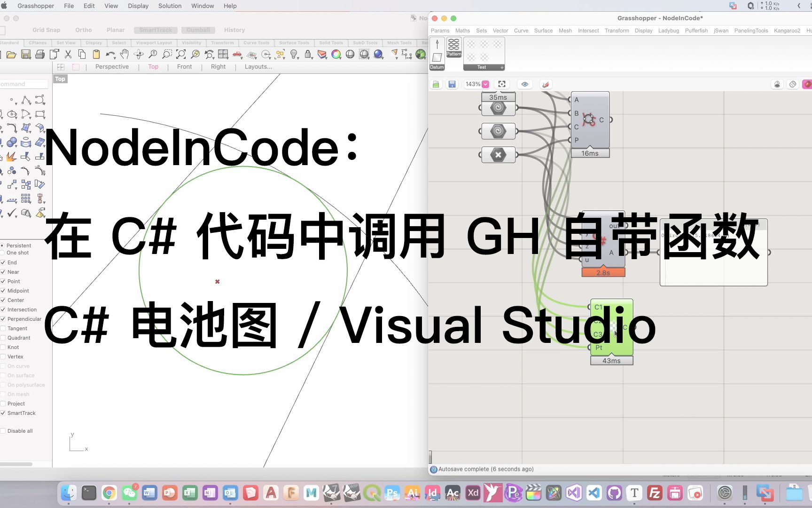The height and width of the screenshot is (508, 812).
Task: Open the 143% zoom level dropdown
Action: click(x=484, y=84)
